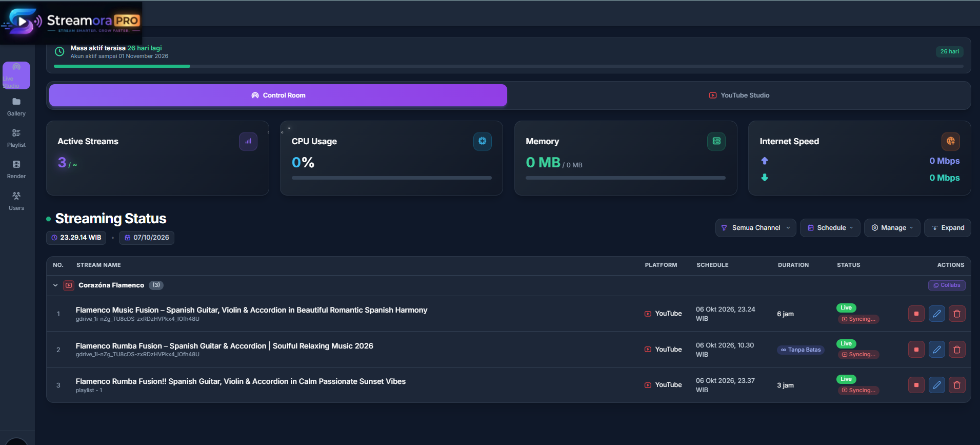Click the playlist - 1 source text
This screenshot has width=980, height=445.
[x=89, y=391]
